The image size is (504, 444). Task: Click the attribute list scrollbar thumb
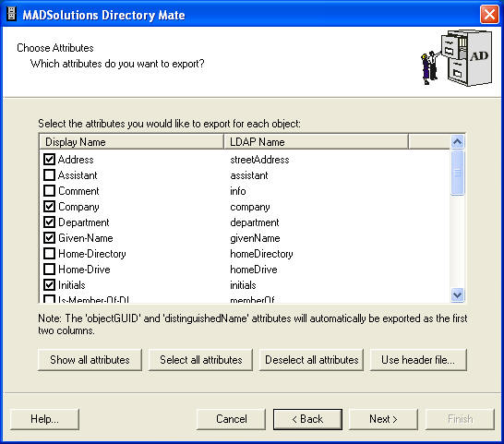pos(457,173)
